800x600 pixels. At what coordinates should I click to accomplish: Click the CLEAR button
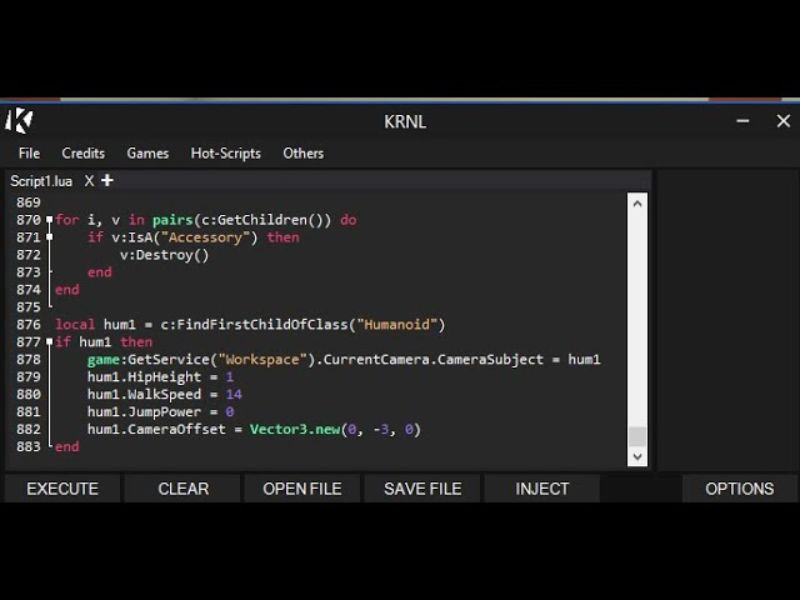(183, 489)
